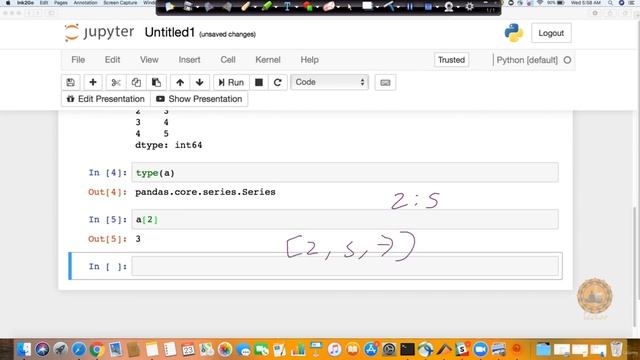
Task: Open the whiteboard tool in annotation bar
Action: pyautogui.click(x=367, y=6)
